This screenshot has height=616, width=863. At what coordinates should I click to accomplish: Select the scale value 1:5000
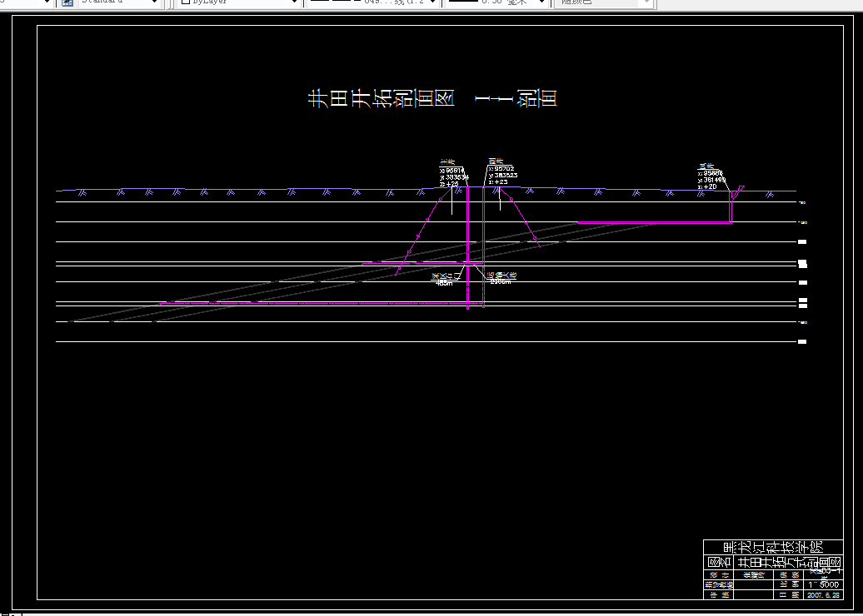pos(824,584)
